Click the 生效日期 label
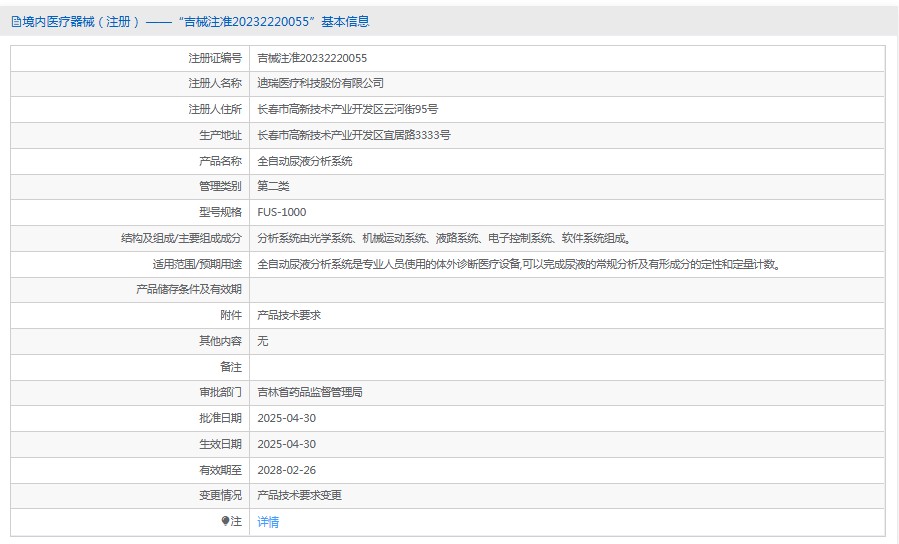The height and width of the screenshot is (544, 899). pos(220,444)
